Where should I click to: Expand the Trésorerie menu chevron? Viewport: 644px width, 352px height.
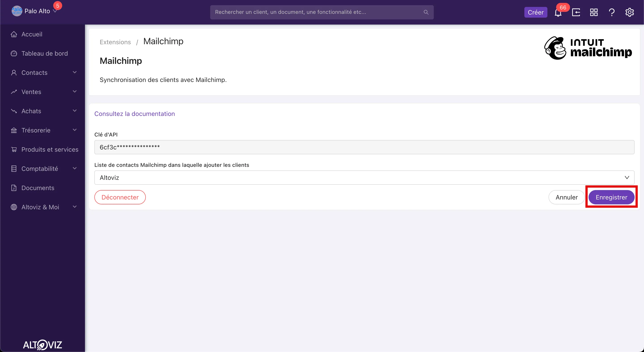74,130
